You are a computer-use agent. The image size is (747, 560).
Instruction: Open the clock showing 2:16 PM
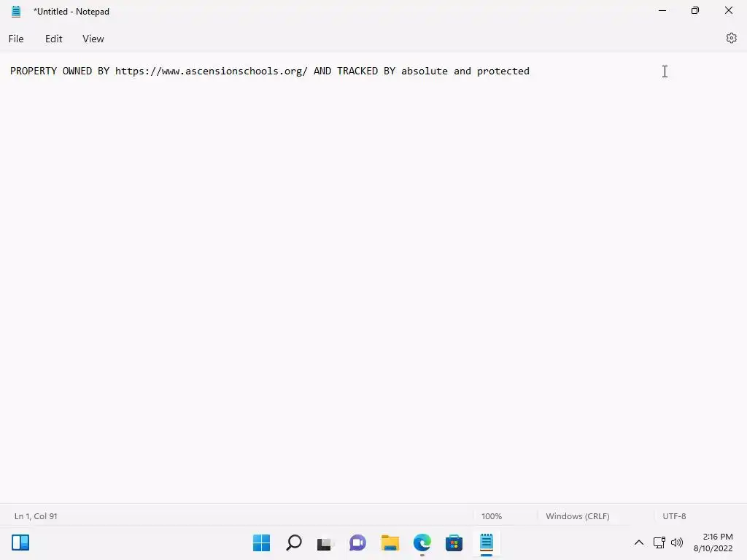(x=713, y=542)
